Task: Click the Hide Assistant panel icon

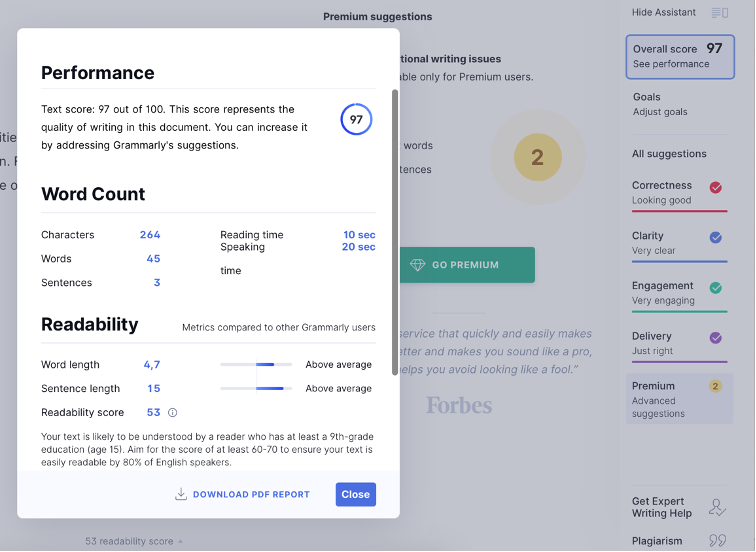Action: (x=720, y=13)
